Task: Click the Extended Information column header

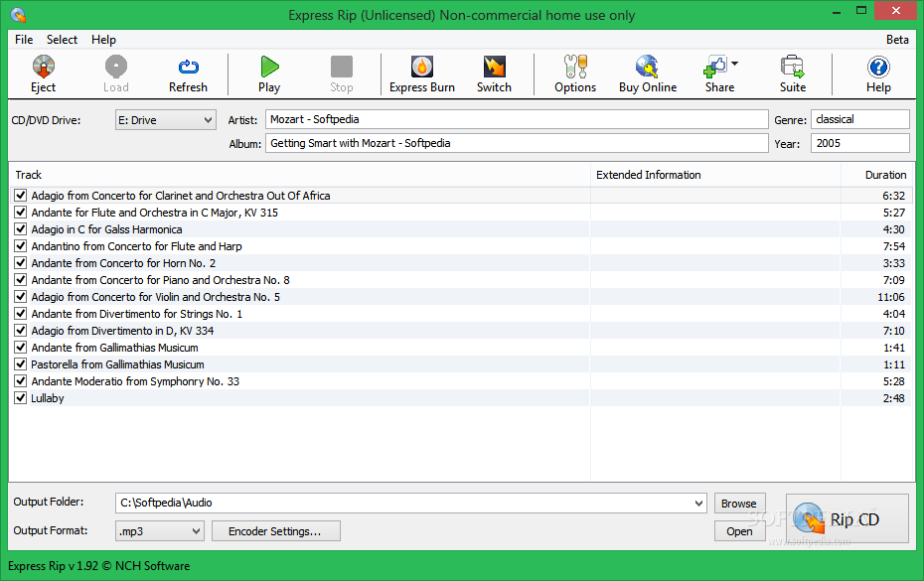Action: [715, 175]
